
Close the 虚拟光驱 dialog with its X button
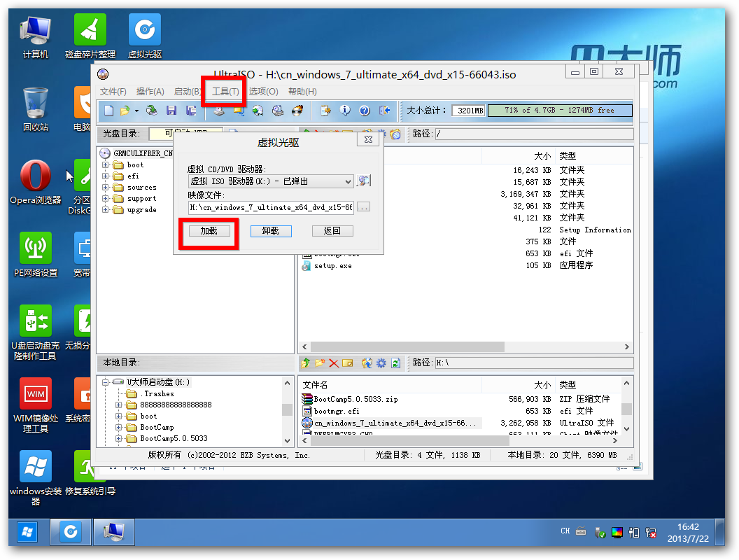pos(369,139)
